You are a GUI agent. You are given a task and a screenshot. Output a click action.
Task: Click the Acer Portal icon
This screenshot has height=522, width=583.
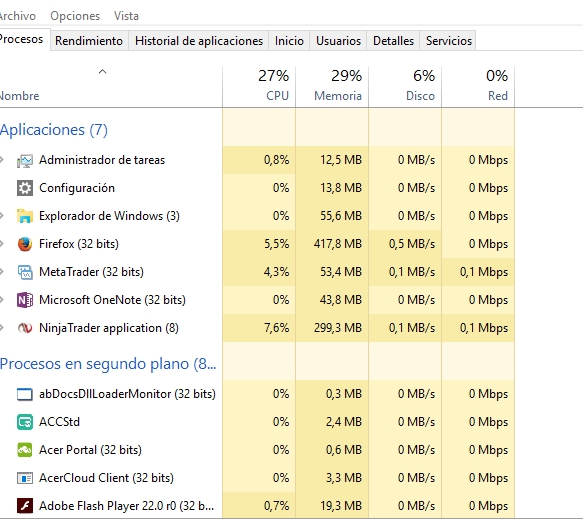[x=25, y=450]
